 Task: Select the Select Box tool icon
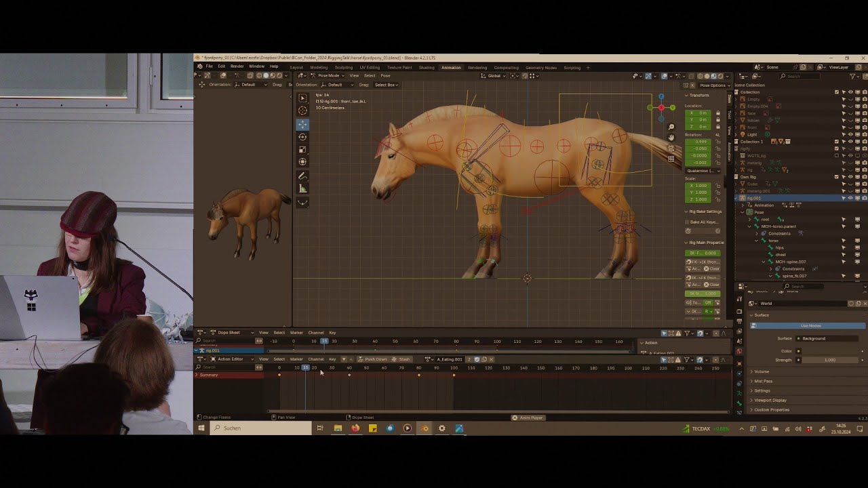tap(302, 98)
